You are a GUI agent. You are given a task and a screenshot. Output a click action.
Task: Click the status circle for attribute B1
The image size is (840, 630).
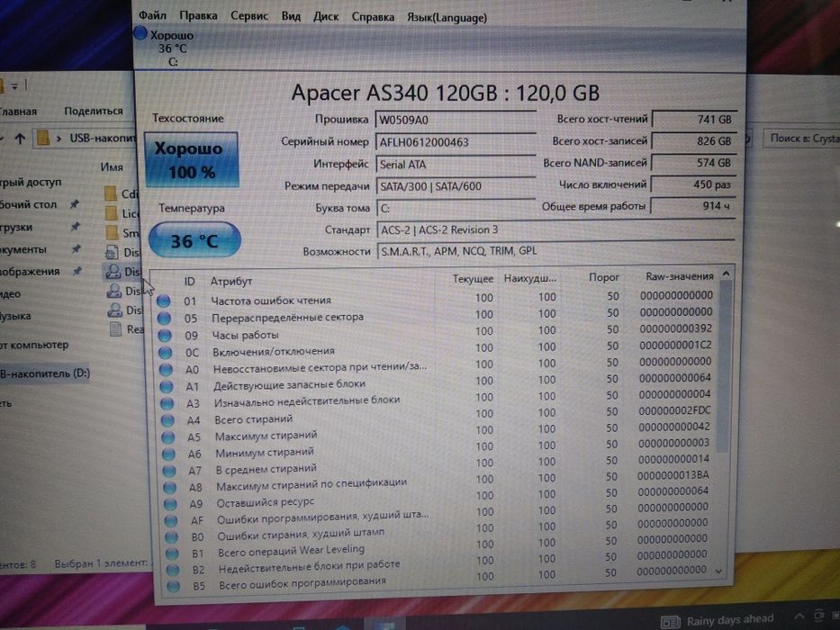[x=172, y=553]
